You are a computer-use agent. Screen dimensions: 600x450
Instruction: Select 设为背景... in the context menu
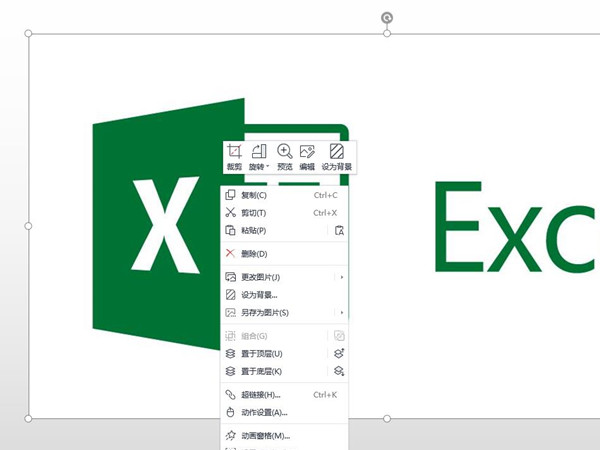[284, 295]
